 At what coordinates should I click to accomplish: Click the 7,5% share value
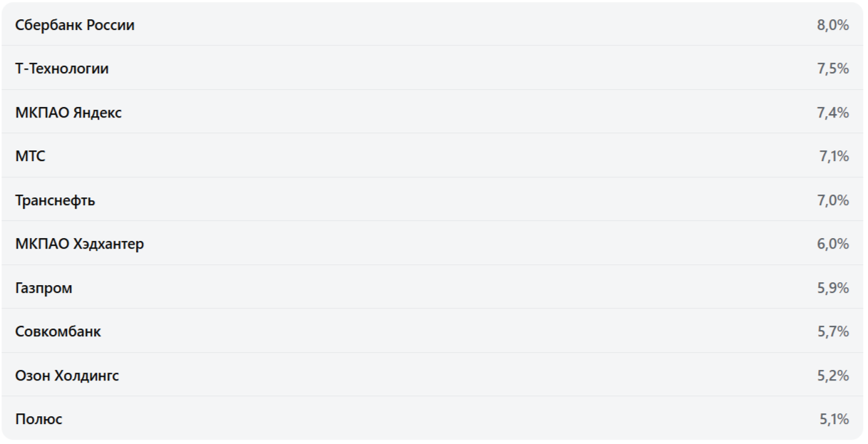[x=832, y=69]
